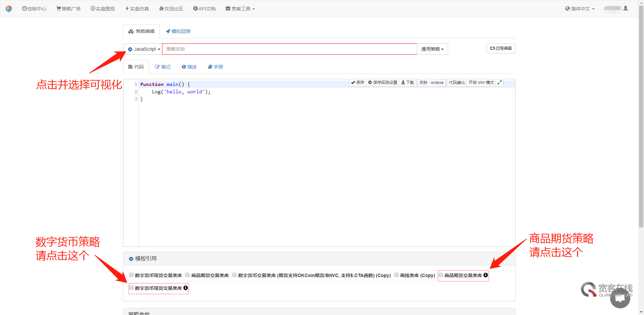Image resolution: width=644 pixels, height=315 pixels.
Task: Open the 通用策略 category dropdown
Action: coord(432,49)
